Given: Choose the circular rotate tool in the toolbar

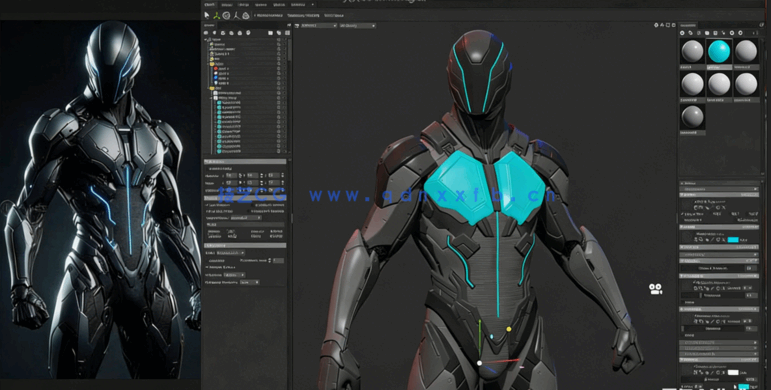Looking at the screenshot, I should 226,15.
